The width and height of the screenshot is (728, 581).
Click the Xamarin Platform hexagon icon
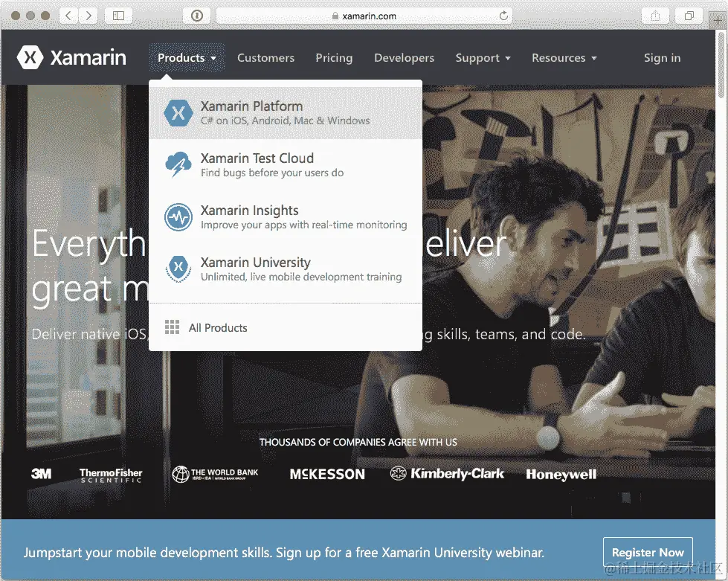click(178, 113)
